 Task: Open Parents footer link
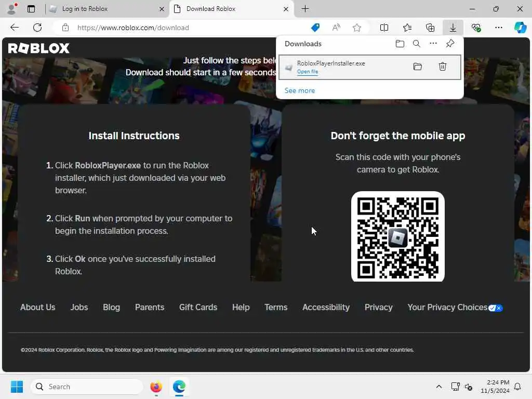pyautogui.click(x=150, y=307)
